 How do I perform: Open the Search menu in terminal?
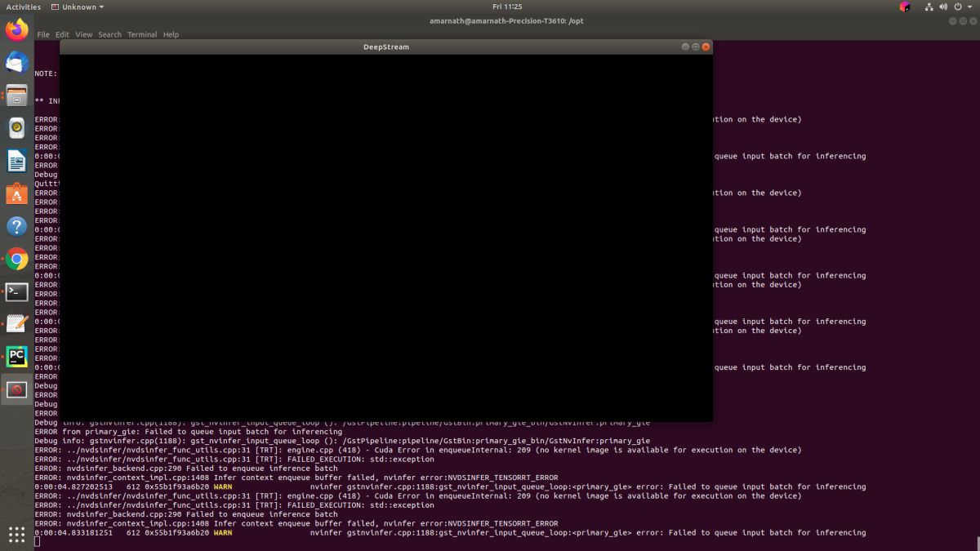[x=109, y=34]
